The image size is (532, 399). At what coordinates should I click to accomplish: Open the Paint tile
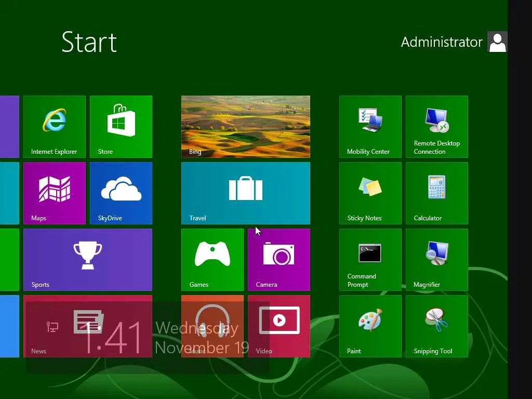coord(370,326)
